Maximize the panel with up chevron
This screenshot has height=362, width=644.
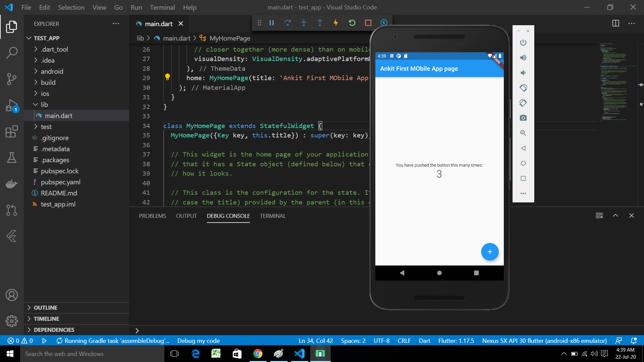click(x=615, y=216)
